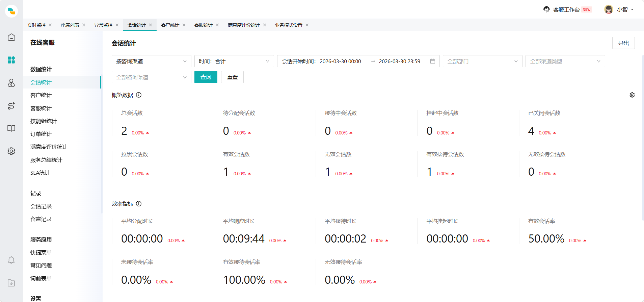This screenshot has width=644, height=302.
Task: Expand the 按咨询渠道 dropdown
Action: pos(152,61)
